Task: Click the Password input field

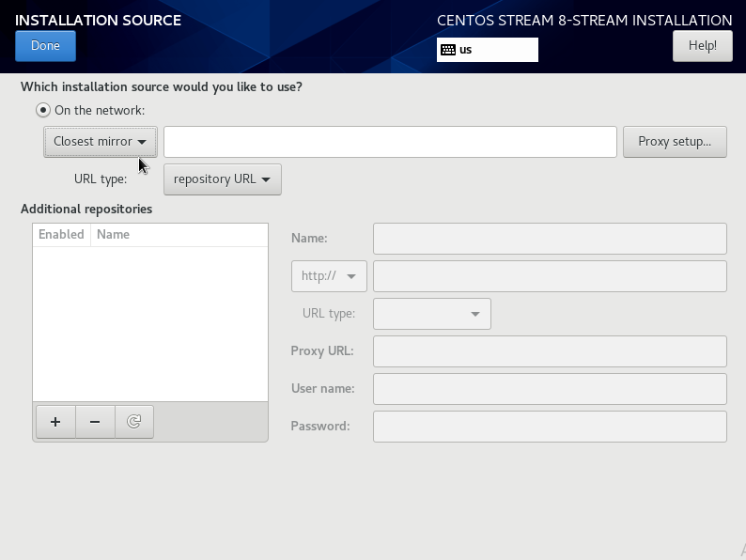Action: 550,427
